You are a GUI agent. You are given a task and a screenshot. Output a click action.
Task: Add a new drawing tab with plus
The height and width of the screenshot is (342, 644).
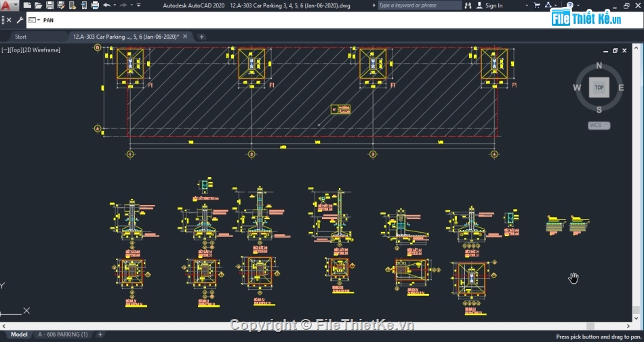201,37
